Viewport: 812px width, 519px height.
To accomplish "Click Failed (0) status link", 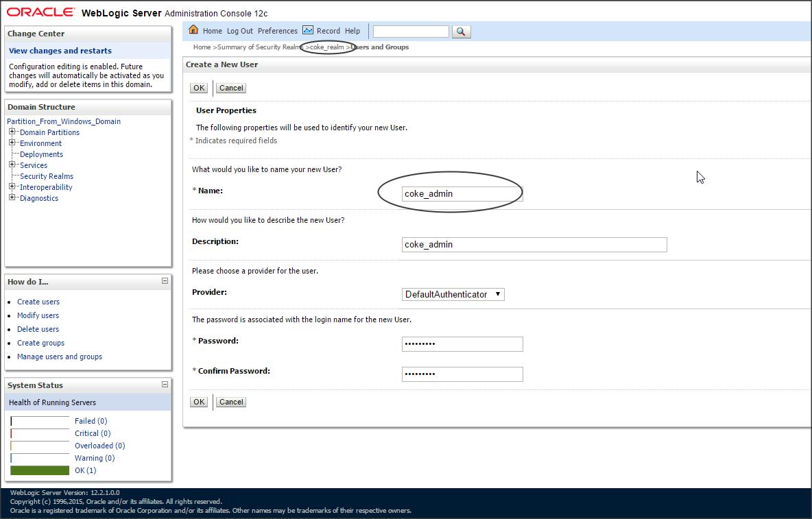I will tap(91, 421).
